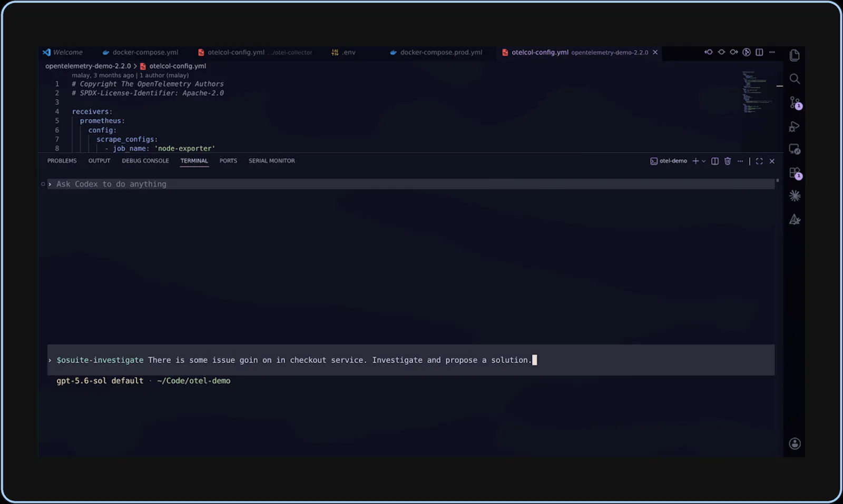Click the editor minimap preview
The image size is (843, 504).
(x=757, y=92)
